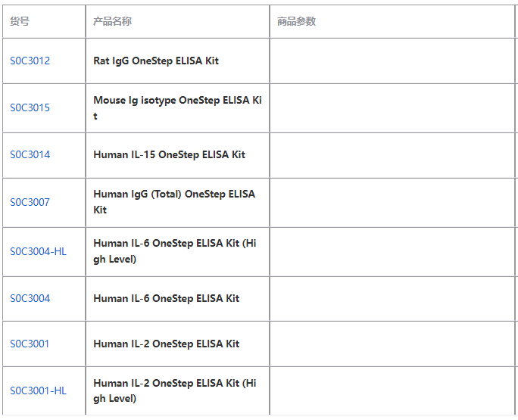Viewport: 518px width, 420px height.
Task: Click the empty 商品参数 cell for Rat IgG row
Action: [392, 61]
